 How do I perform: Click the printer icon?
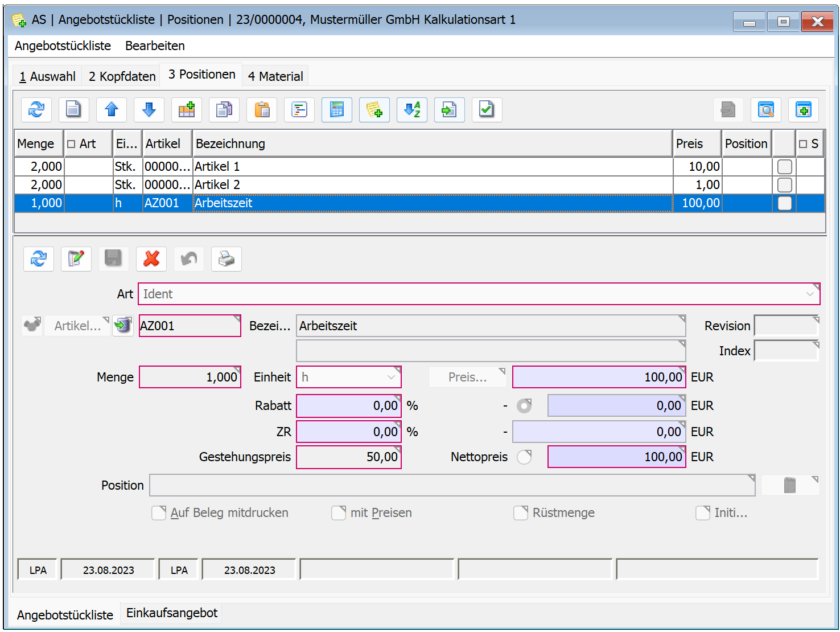227,259
